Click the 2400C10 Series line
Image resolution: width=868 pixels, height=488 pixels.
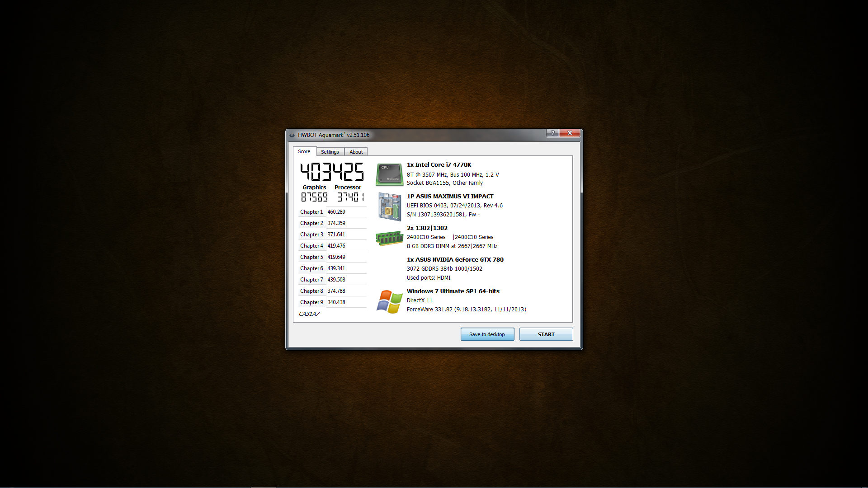(x=450, y=237)
